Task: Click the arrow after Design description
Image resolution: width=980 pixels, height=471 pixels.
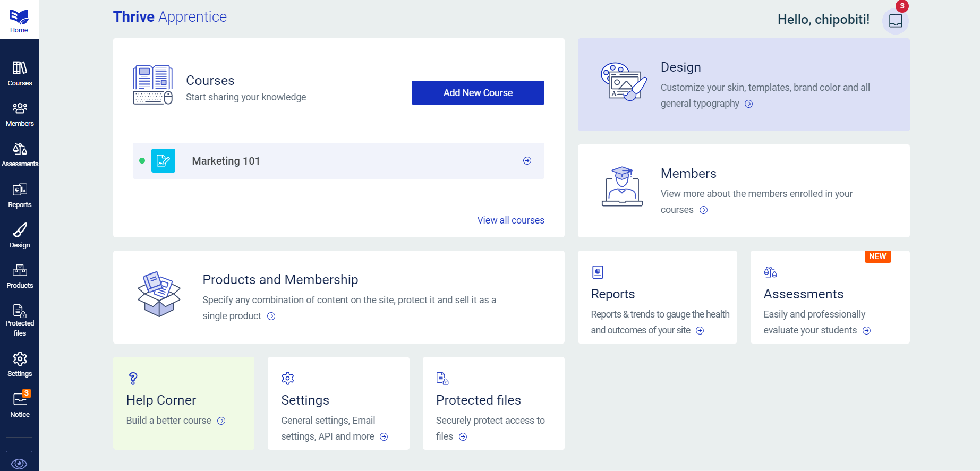Action: (748, 104)
